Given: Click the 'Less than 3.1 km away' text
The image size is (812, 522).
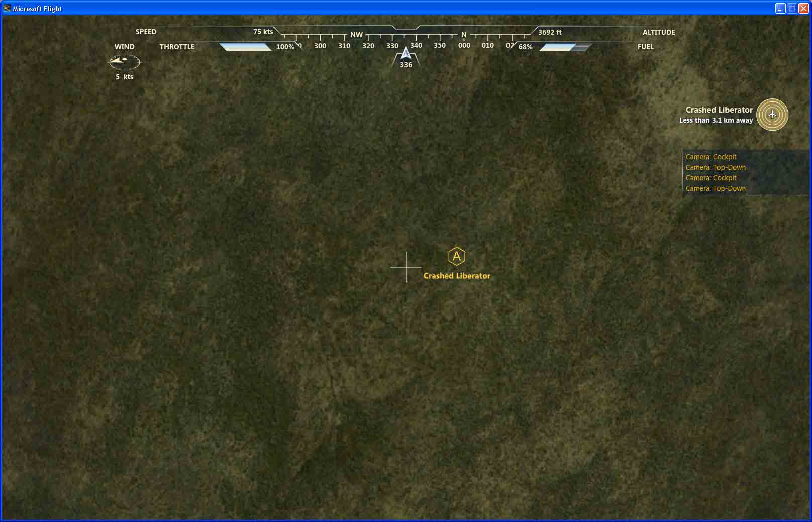Looking at the screenshot, I should (x=716, y=120).
